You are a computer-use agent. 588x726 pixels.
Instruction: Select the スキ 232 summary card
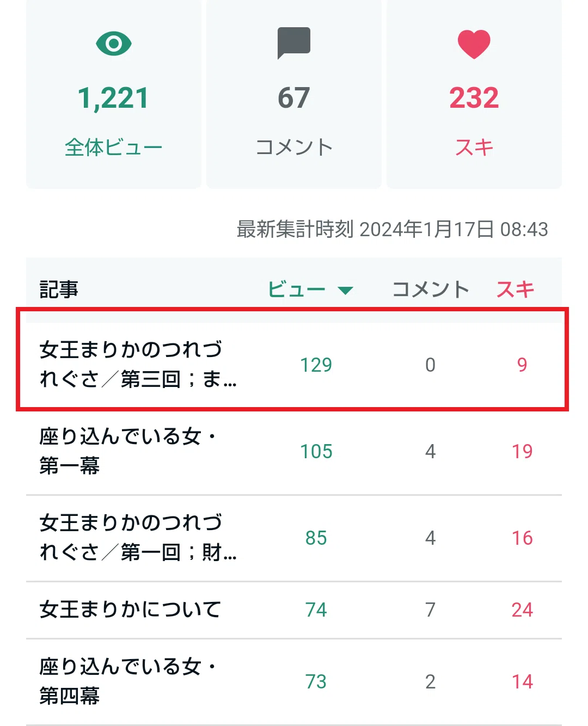coord(474,94)
